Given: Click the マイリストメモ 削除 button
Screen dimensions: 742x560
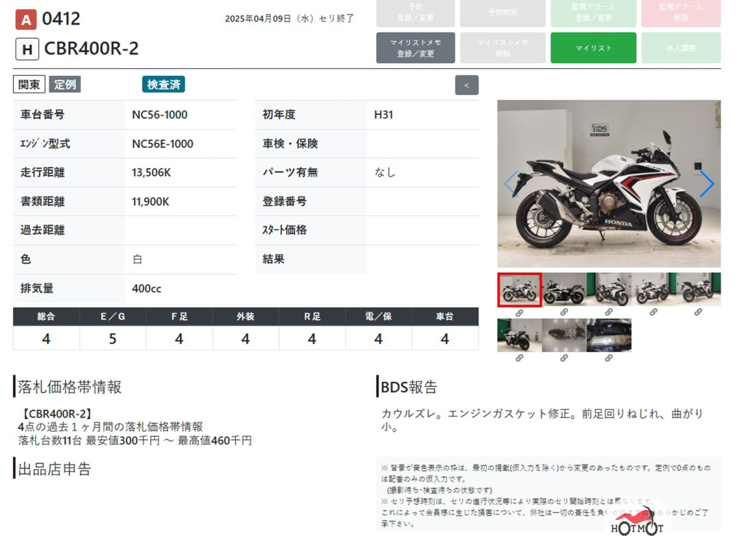Looking at the screenshot, I should pos(503,48).
